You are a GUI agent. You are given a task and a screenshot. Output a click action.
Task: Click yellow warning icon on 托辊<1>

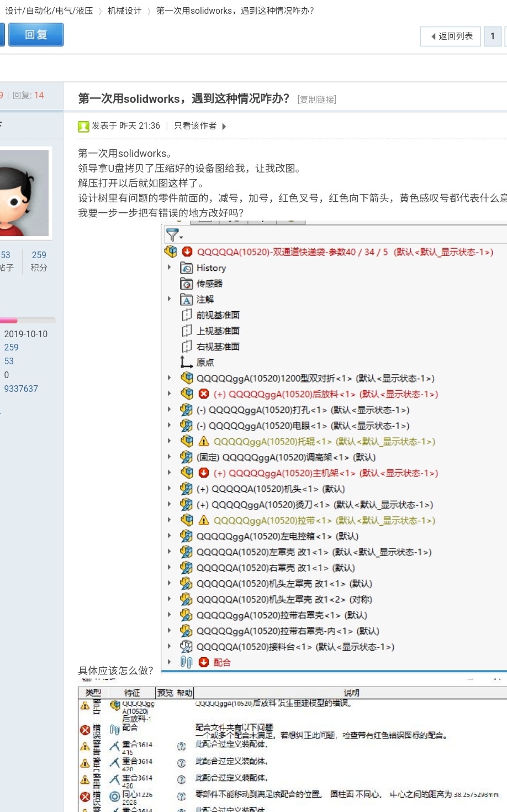(x=204, y=441)
